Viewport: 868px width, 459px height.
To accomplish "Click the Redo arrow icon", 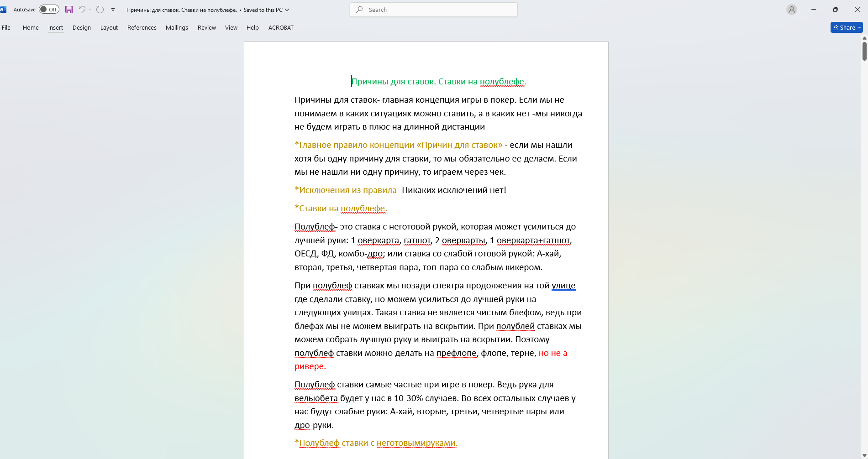I will click(x=100, y=10).
